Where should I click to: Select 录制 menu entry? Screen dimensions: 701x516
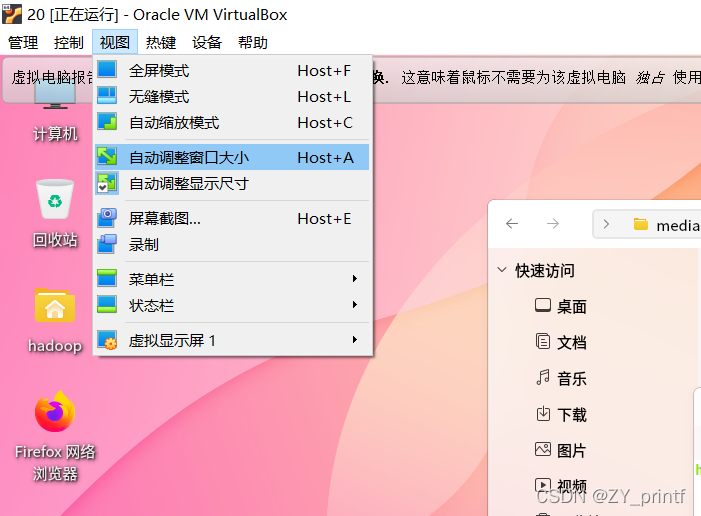click(x=232, y=245)
